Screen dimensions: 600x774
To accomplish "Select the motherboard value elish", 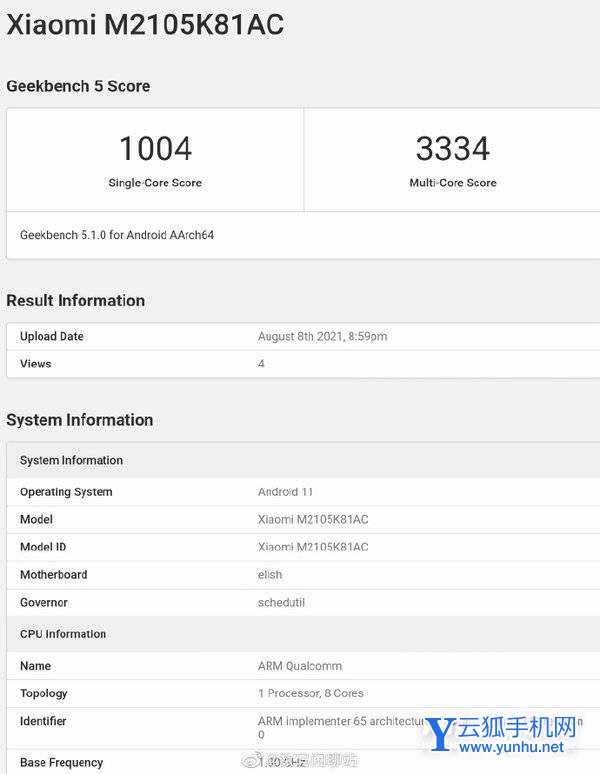I will (270, 575).
